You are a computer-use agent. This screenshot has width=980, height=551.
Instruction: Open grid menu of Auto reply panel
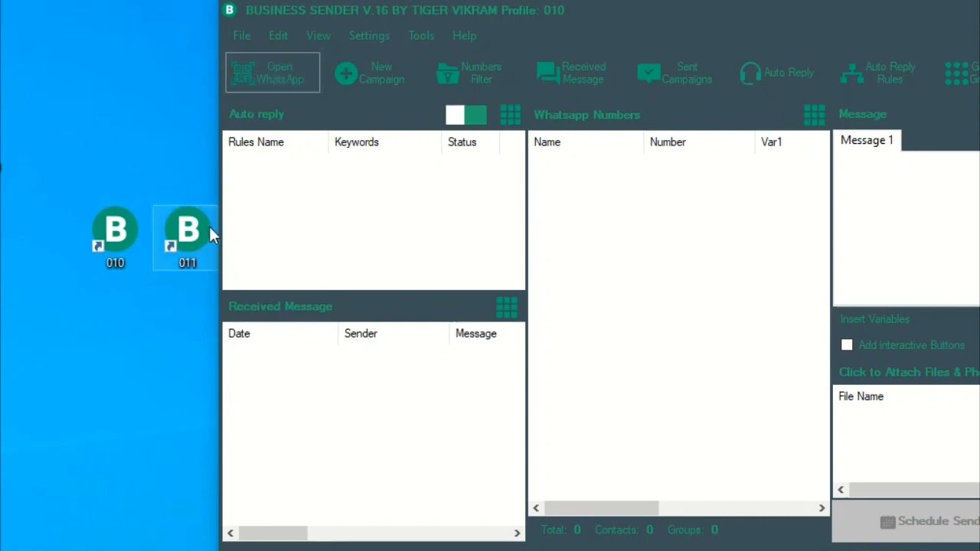510,115
